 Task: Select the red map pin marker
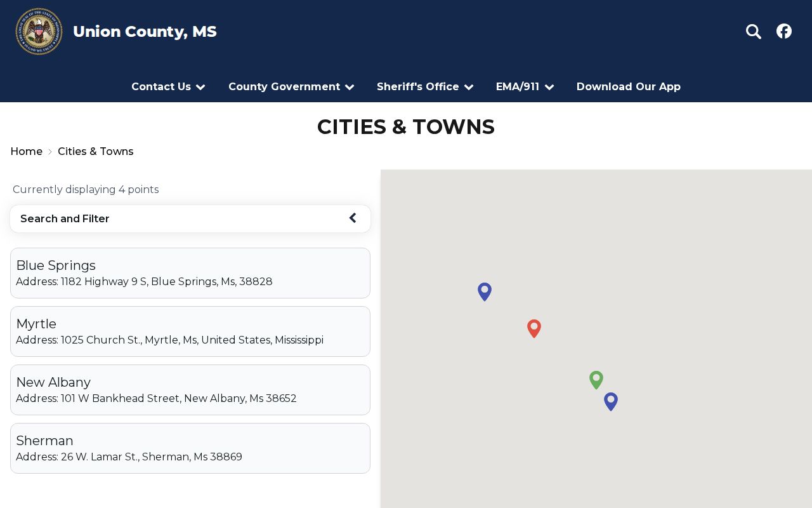click(534, 328)
